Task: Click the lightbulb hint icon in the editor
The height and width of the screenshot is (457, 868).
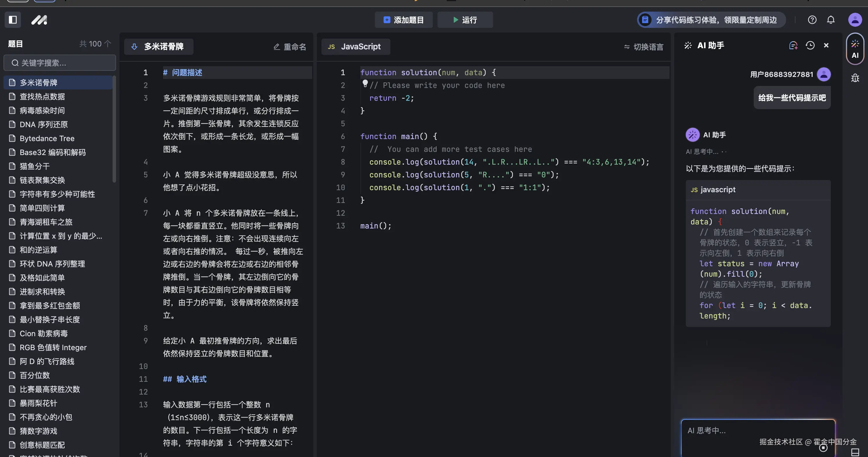Action: click(x=365, y=83)
